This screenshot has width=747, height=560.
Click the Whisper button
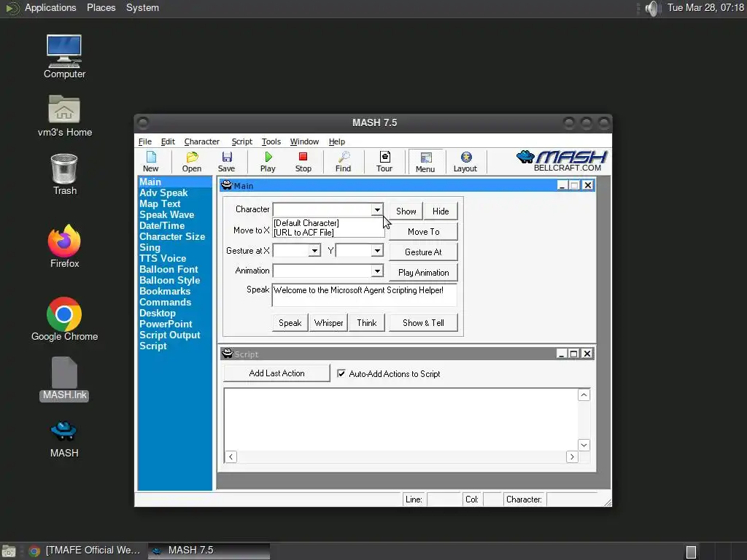coord(329,323)
